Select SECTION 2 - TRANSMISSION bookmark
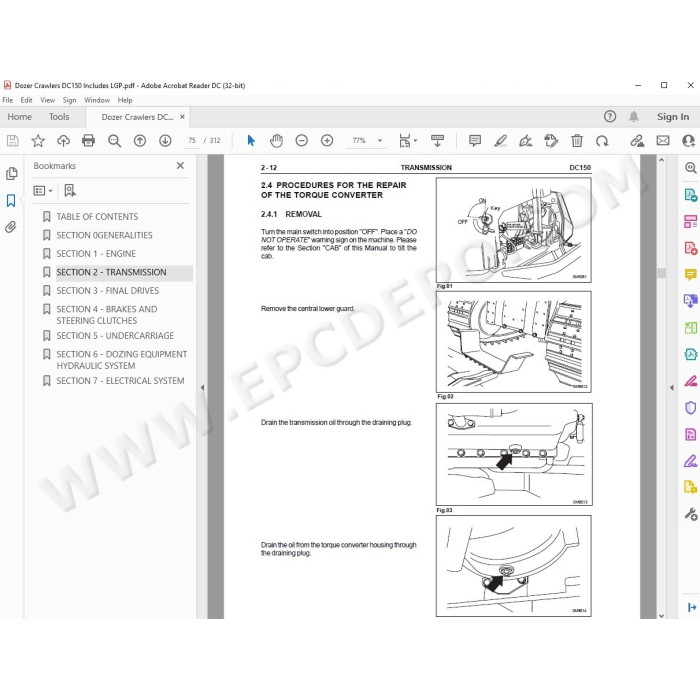This screenshot has height=700, width=700. (x=111, y=272)
